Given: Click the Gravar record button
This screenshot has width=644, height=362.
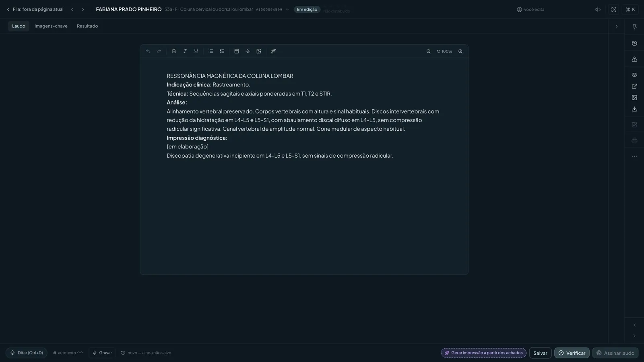Looking at the screenshot, I should [x=102, y=353].
